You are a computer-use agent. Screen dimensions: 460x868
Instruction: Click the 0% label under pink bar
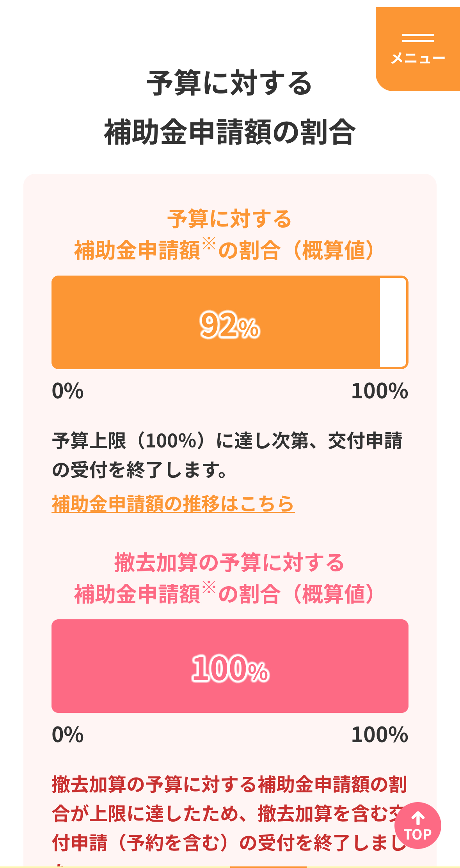point(68,735)
